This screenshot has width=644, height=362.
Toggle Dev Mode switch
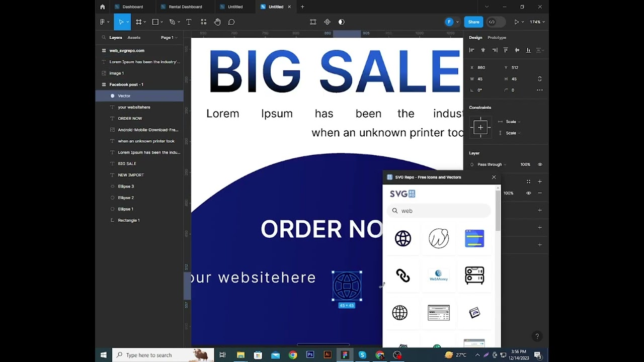pyautogui.click(x=496, y=22)
